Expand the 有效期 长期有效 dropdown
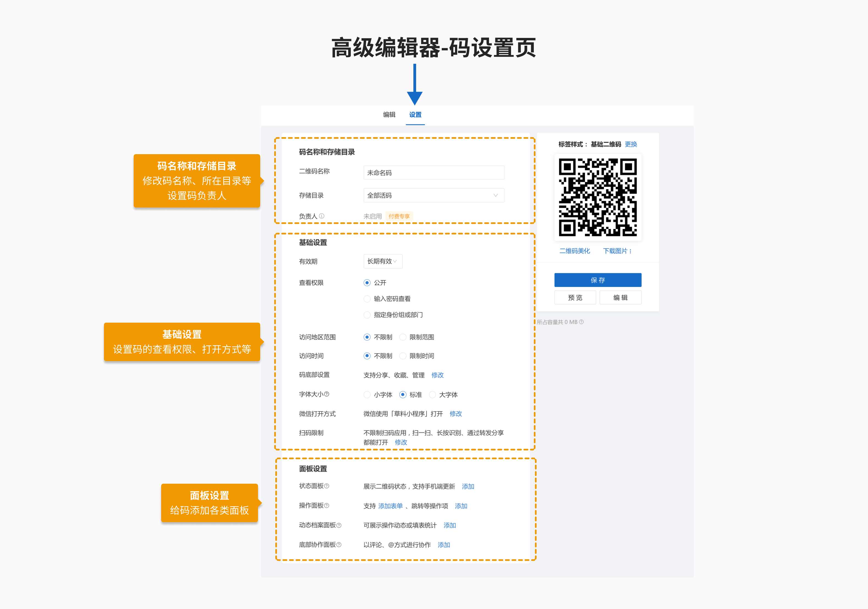The height and width of the screenshot is (609, 868). pos(383,261)
